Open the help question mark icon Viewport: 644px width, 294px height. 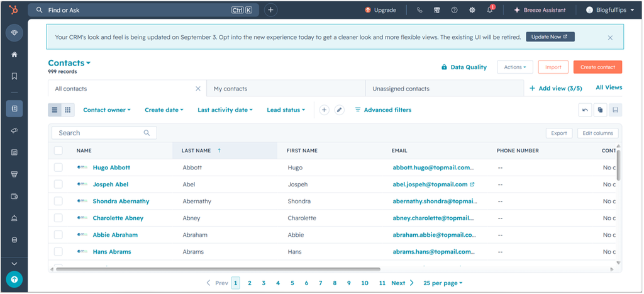pos(454,10)
